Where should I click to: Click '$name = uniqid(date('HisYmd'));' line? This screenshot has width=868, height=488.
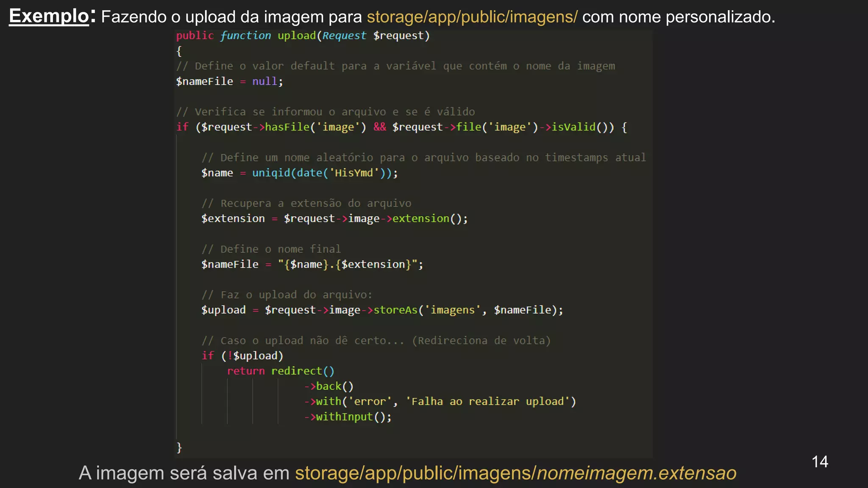[300, 173]
